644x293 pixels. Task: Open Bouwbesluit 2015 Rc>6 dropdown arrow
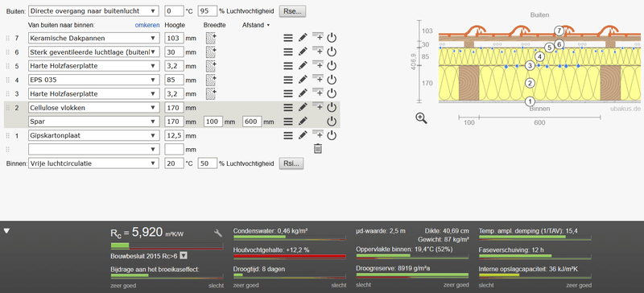pyautogui.click(x=184, y=256)
